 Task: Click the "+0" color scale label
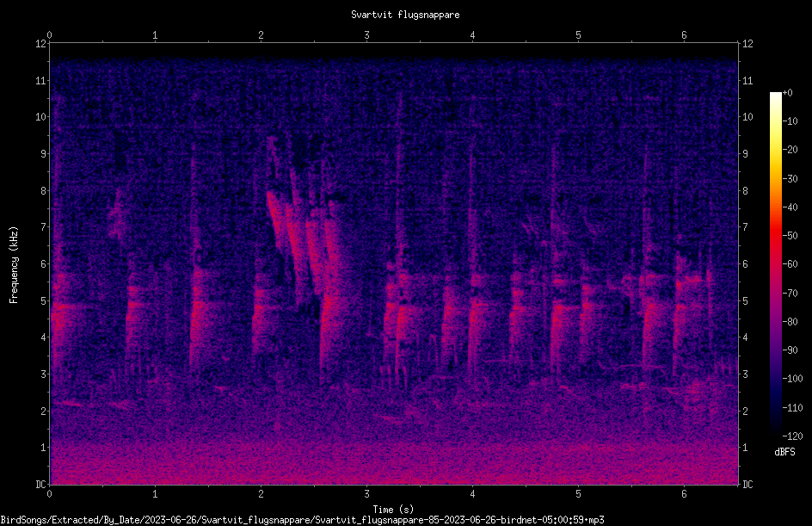788,93
